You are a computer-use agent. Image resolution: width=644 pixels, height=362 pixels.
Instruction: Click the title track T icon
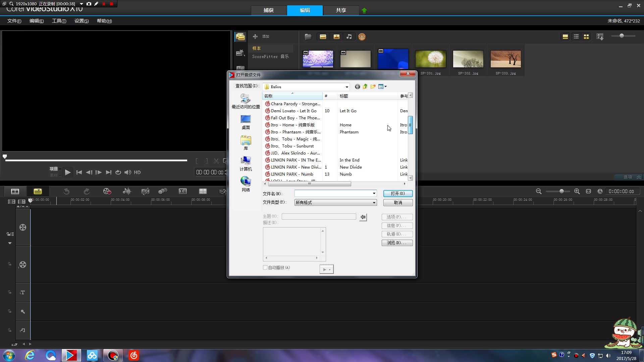tap(22, 293)
